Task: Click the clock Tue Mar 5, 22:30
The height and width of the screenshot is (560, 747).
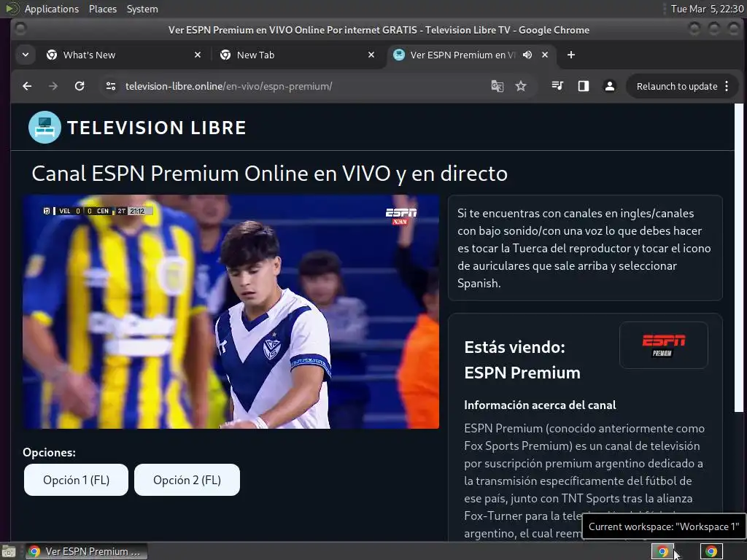Action: point(707,9)
